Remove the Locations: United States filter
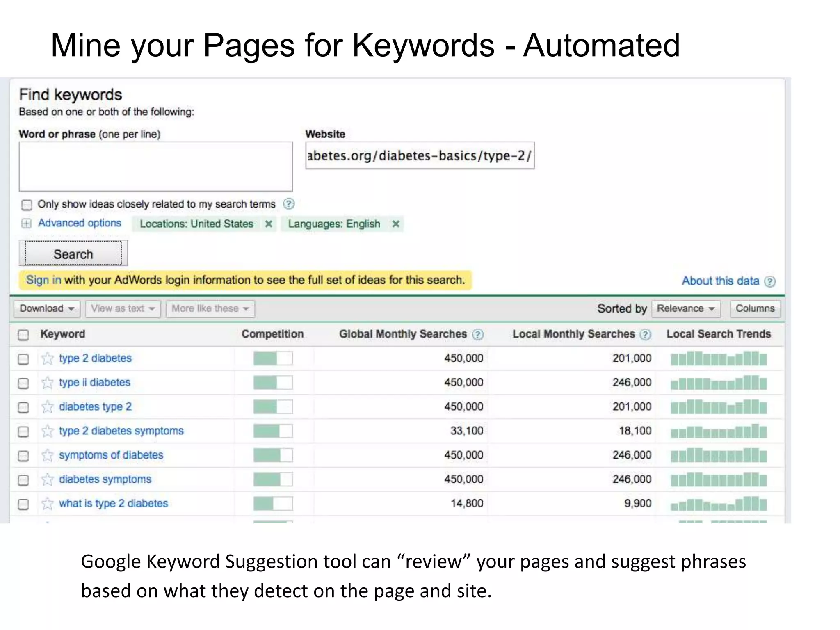The image size is (840, 630). click(x=269, y=224)
